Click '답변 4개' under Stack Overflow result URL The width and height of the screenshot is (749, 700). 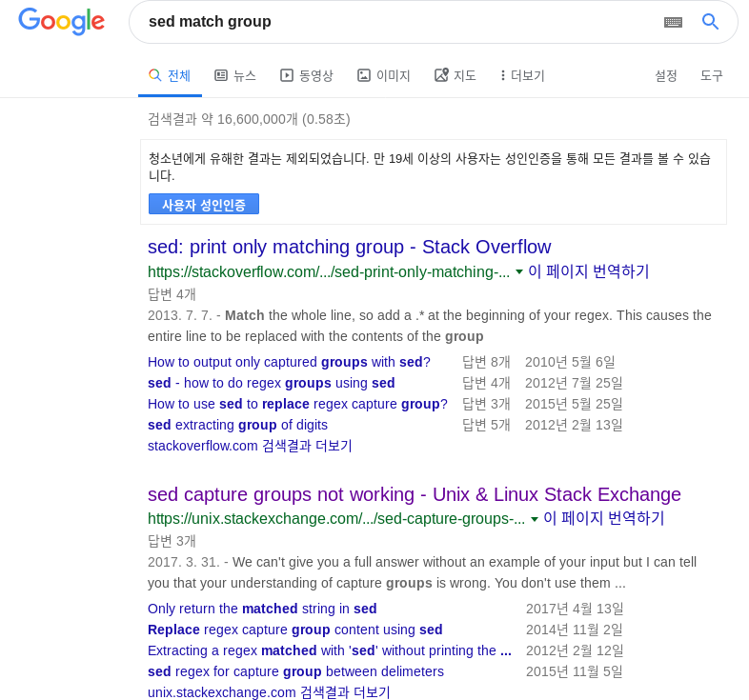click(172, 294)
